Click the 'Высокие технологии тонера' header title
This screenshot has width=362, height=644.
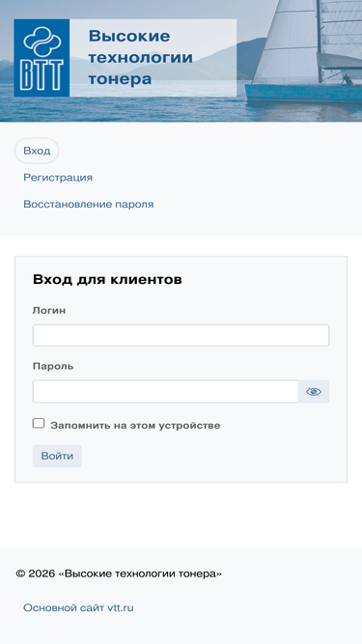[140, 58]
